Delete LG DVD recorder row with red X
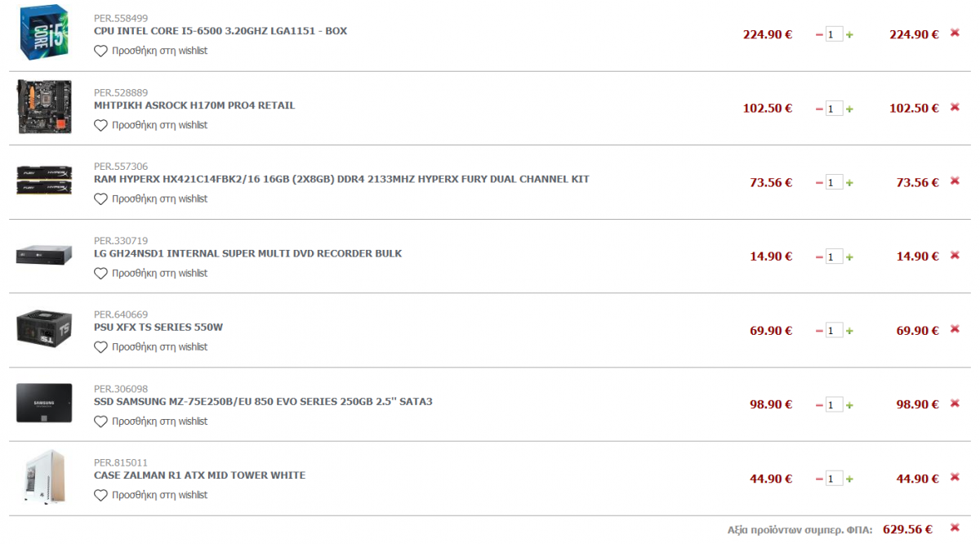Image resolution: width=980 pixels, height=544 pixels. 955,256
